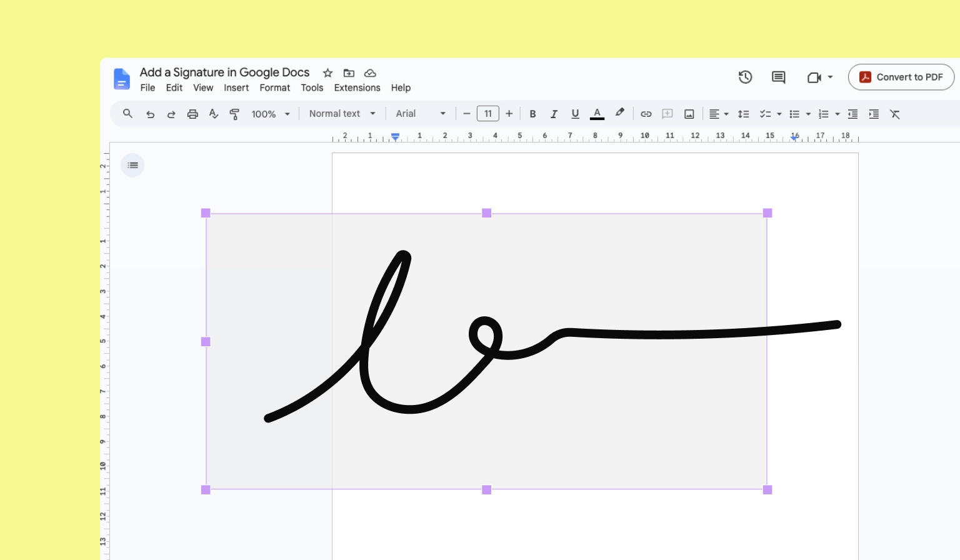
Task: Open the Arial font dropdown
Action: tap(421, 114)
